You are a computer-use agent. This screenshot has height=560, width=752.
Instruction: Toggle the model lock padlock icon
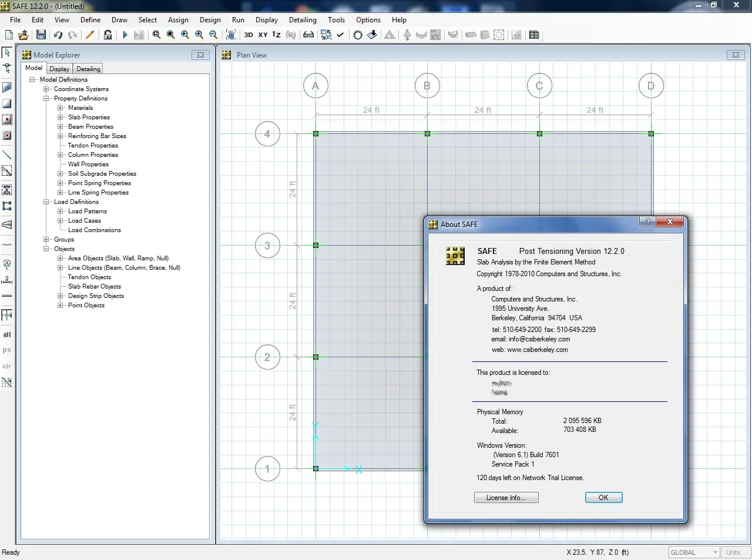pos(108,35)
